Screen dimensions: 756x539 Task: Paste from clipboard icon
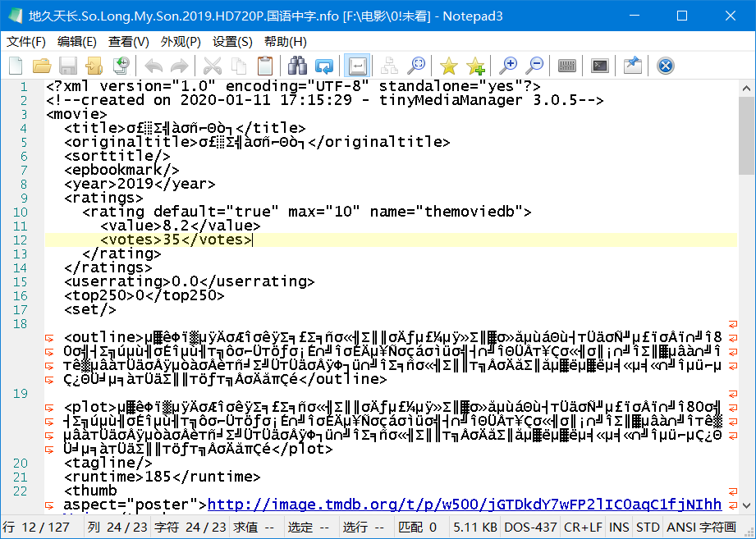click(x=264, y=66)
